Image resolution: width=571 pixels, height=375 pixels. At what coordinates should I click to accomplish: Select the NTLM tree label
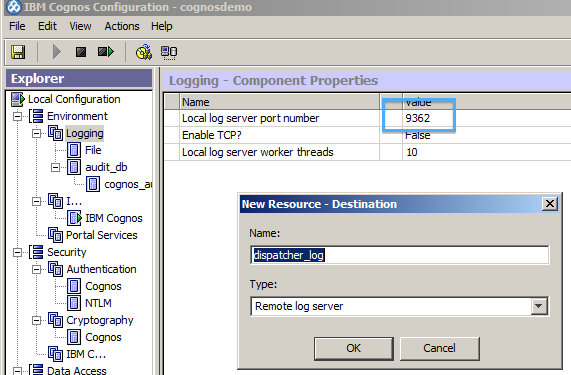point(98,303)
